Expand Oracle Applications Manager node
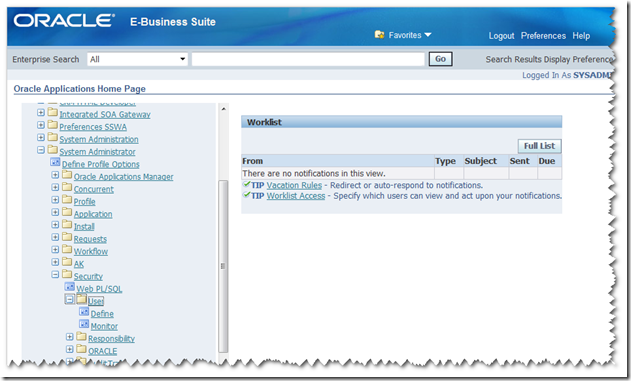631x381 pixels. (x=55, y=175)
